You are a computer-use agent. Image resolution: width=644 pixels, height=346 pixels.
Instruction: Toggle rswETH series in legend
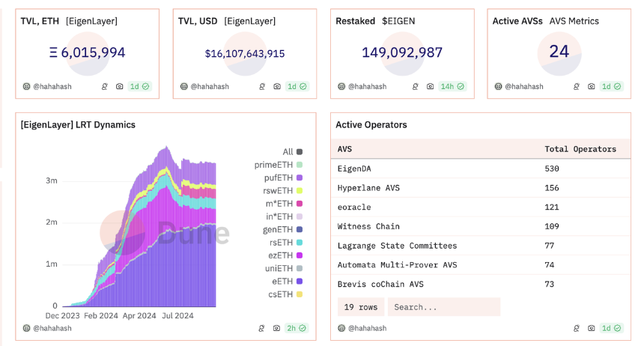click(x=283, y=191)
